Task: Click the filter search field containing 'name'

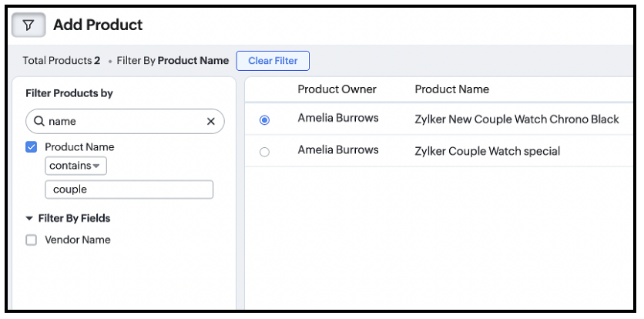Action: coord(123,122)
